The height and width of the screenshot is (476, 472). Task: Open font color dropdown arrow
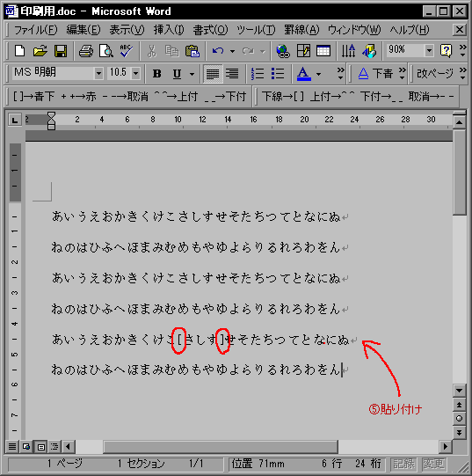click(x=318, y=73)
